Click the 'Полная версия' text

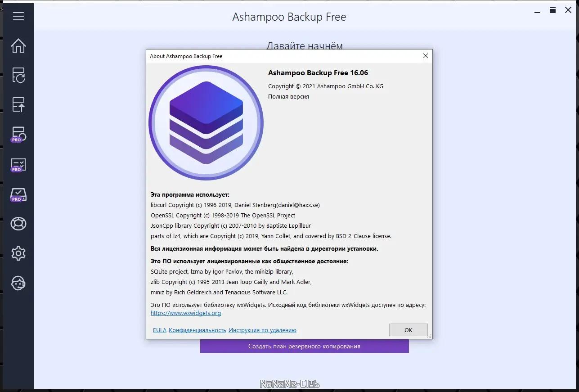pos(288,97)
